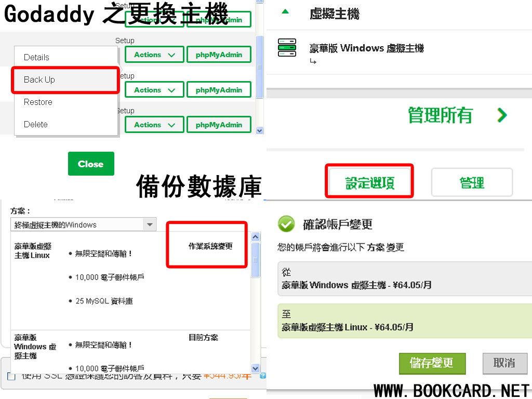532x399 pixels.
Task: Open the Actions dropdown above phpMyAdmin row two
Action: pos(154,55)
